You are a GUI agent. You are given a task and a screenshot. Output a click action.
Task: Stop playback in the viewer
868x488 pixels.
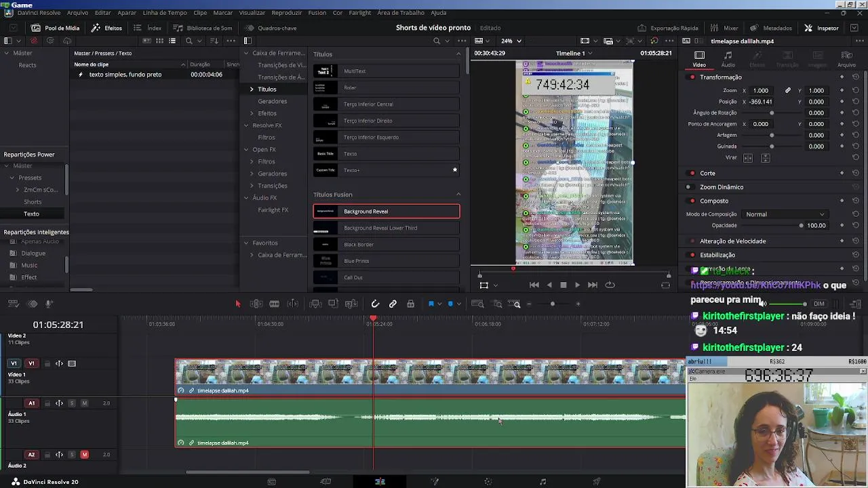coord(563,285)
